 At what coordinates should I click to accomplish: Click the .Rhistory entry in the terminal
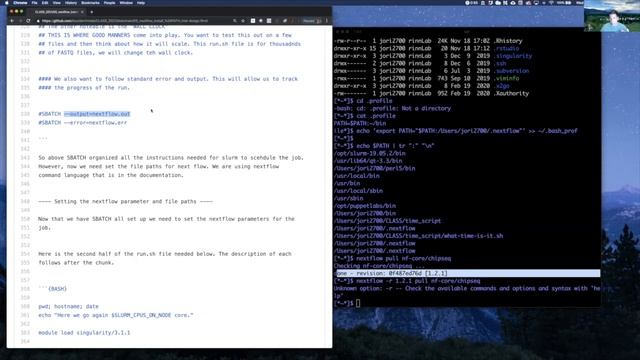(507, 41)
